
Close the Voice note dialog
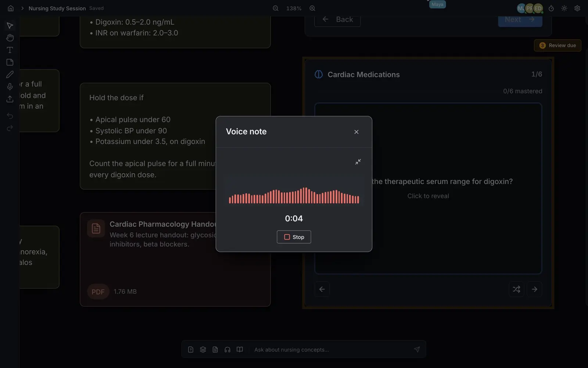[x=356, y=132]
